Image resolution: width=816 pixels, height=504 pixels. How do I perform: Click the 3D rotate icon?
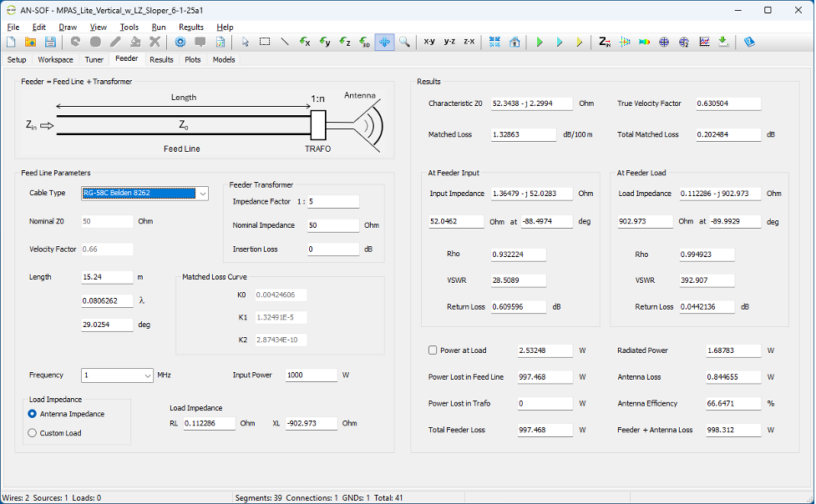coord(364,42)
